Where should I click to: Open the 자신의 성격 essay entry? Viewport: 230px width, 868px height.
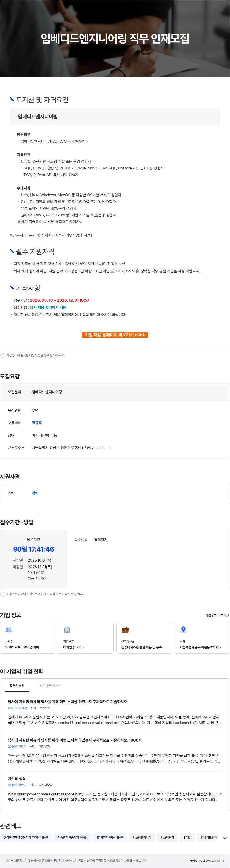point(17,778)
